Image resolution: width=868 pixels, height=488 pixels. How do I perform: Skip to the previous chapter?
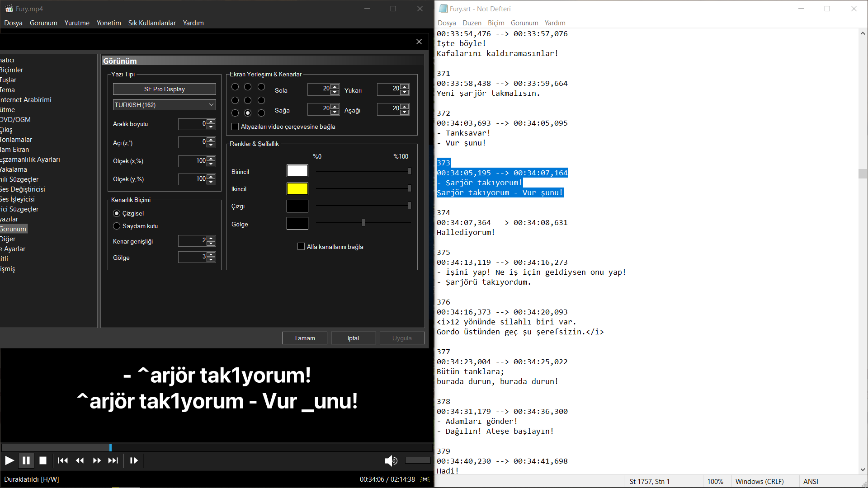[x=63, y=460]
